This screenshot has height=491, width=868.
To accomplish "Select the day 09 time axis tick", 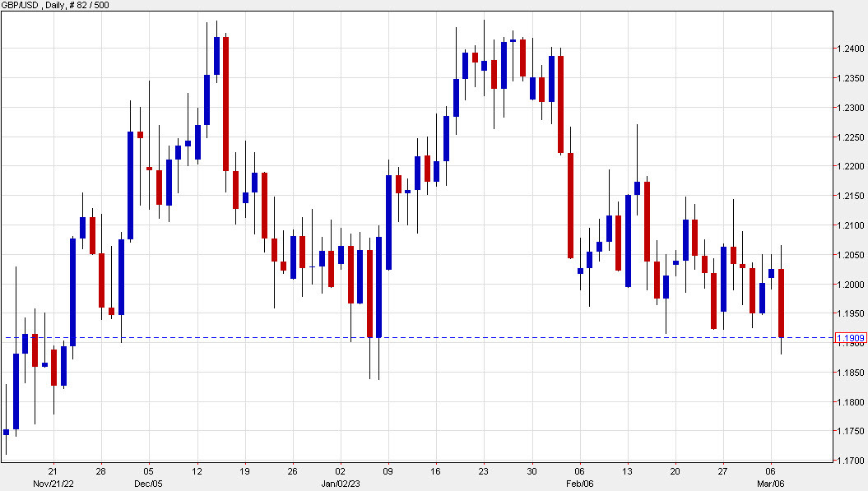I will coord(388,471).
